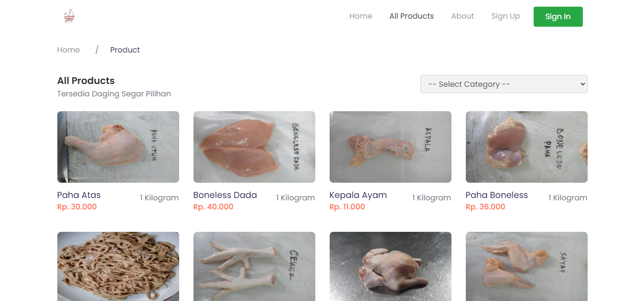Click the chicken logo icon
644x301 pixels.
(x=69, y=16)
